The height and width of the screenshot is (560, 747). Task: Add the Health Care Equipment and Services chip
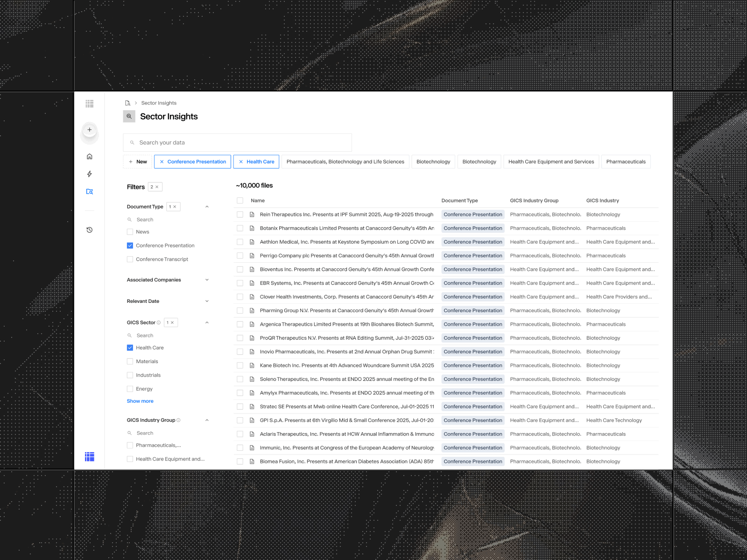551,162
